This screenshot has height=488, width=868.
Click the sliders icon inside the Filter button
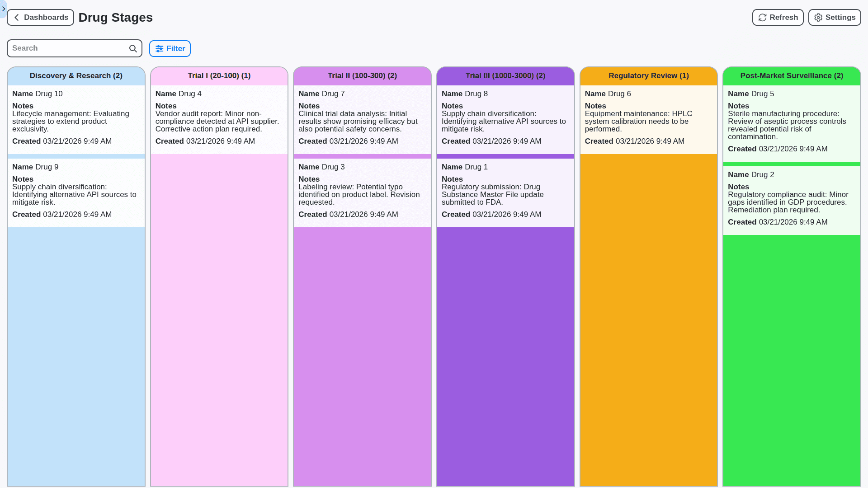coord(159,48)
